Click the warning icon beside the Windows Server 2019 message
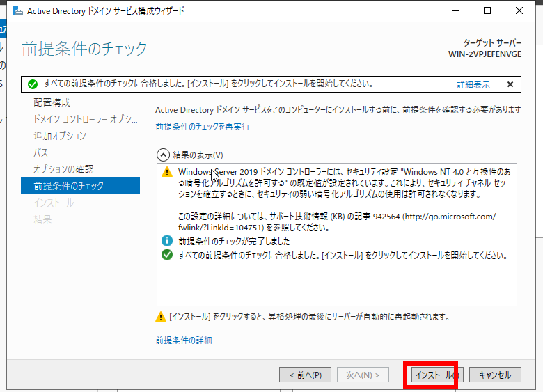This screenshot has height=392, width=543. click(167, 172)
